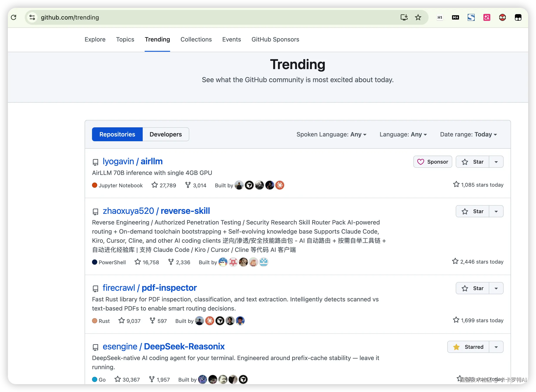Go to the Collections tab
This screenshot has width=536, height=392.
pyautogui.click(x=196, y=39)
